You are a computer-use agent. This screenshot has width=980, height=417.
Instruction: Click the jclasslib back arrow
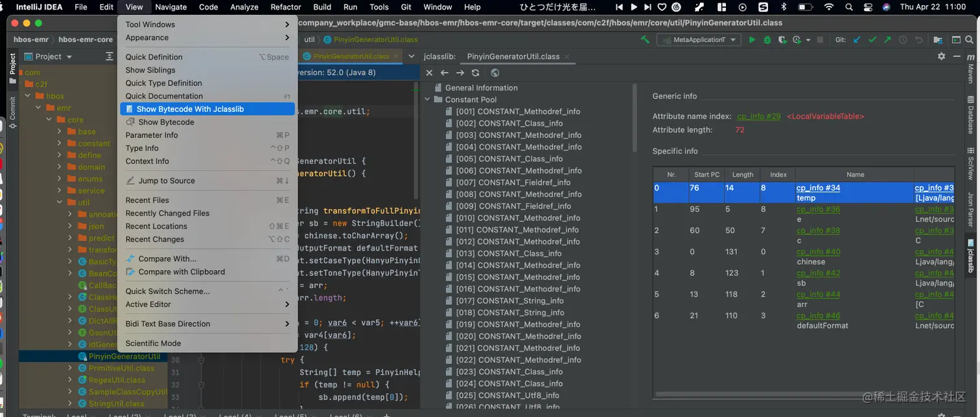pyautogui.click(x=445, y=73)
